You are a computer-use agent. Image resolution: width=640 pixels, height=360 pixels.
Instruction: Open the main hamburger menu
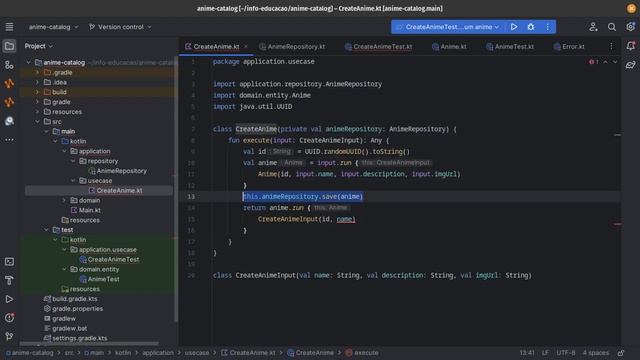9,27
